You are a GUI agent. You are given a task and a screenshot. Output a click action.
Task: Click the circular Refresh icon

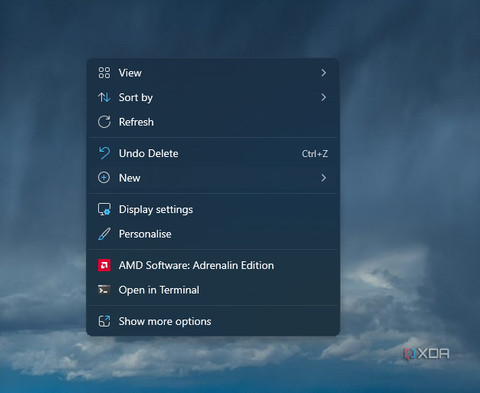(x=104, y=122)
